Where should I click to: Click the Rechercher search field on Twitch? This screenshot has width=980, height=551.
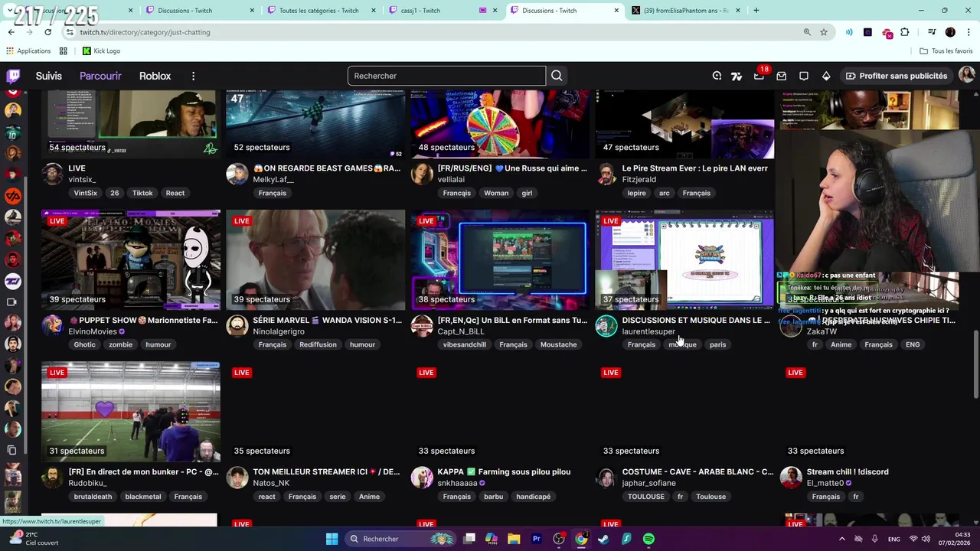click(x=446, y=76)
